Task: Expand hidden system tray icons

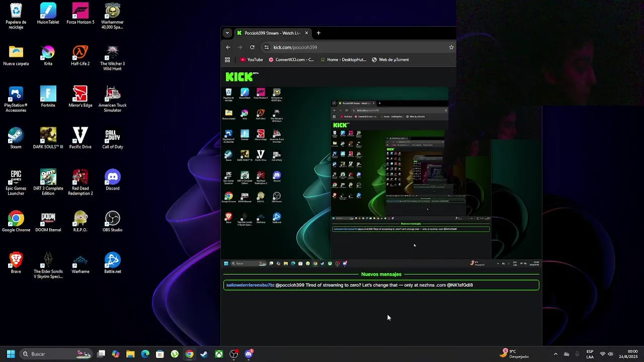Action: point(555,354)
